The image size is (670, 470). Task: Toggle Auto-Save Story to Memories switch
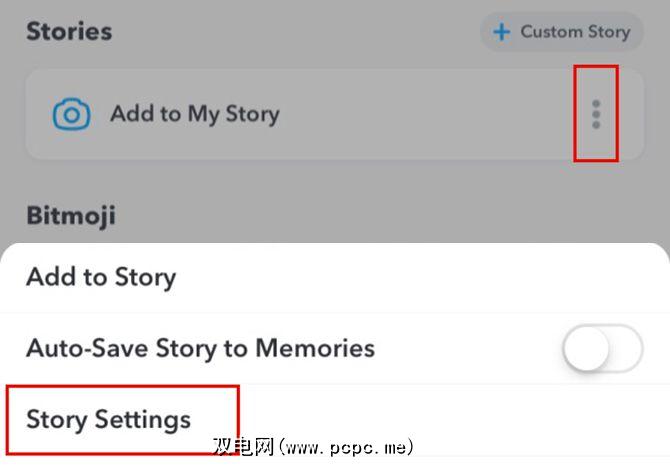[x=602, y=348]
